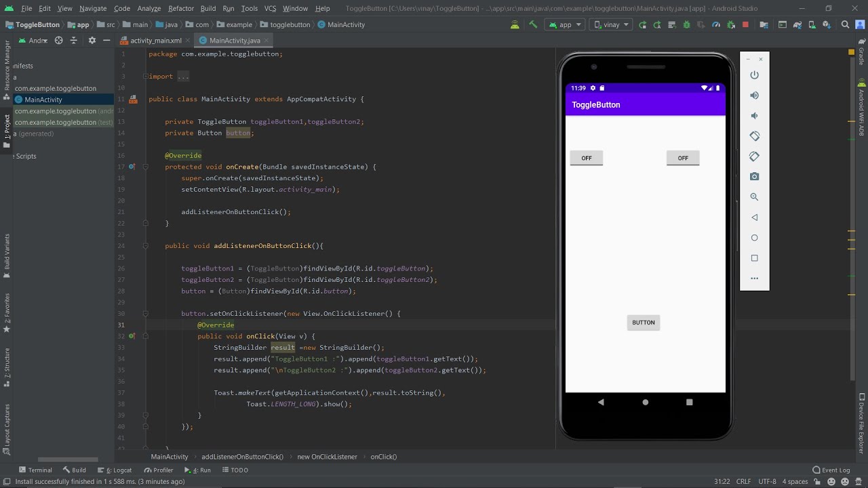Hide the Project panel with the minus icon

coord(106,41)
